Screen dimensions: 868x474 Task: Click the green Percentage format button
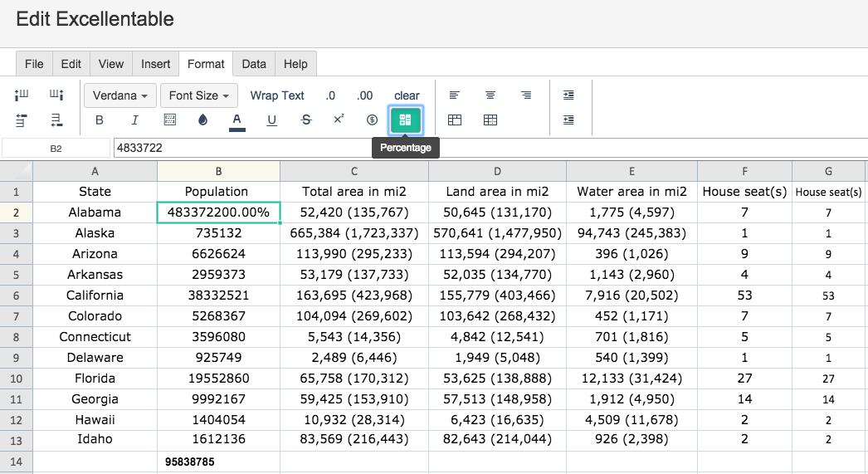(x=405, y=120)
